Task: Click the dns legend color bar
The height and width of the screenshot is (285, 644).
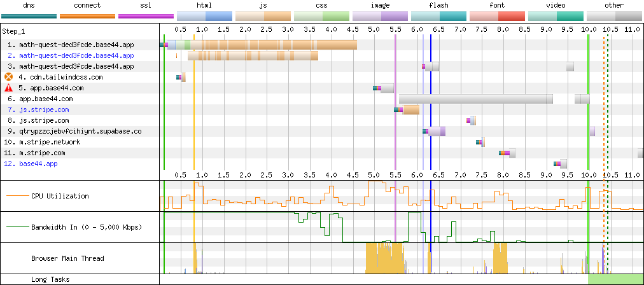Action: (x=28, y=16)
